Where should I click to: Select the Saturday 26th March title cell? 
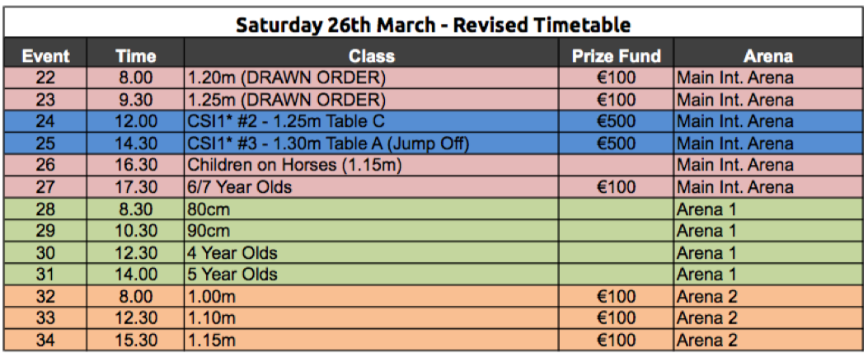(x=434, y=25)
